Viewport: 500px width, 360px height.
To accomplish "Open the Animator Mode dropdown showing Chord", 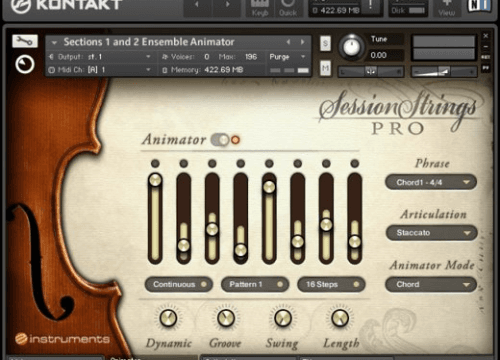I will pos(431,284).
